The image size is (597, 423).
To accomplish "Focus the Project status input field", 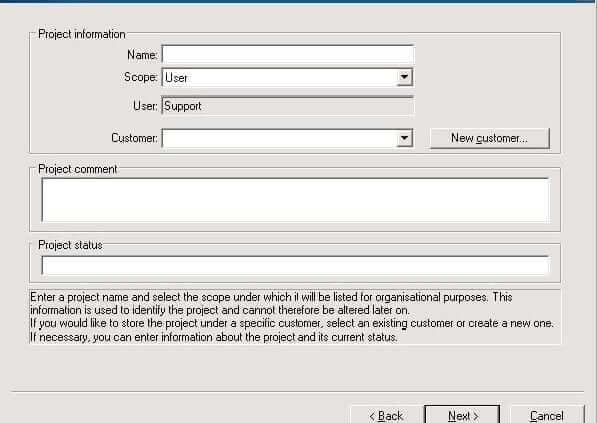I will [x=295, y=265].
